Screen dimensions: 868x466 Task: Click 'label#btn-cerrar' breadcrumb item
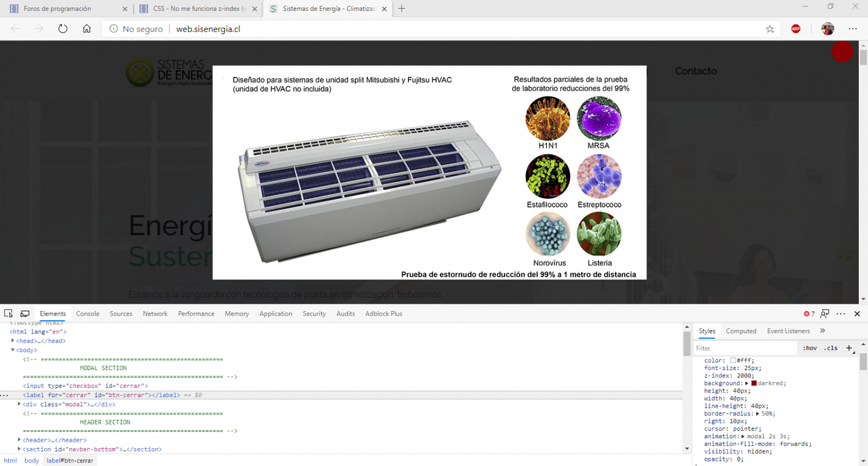click(70, 460)
